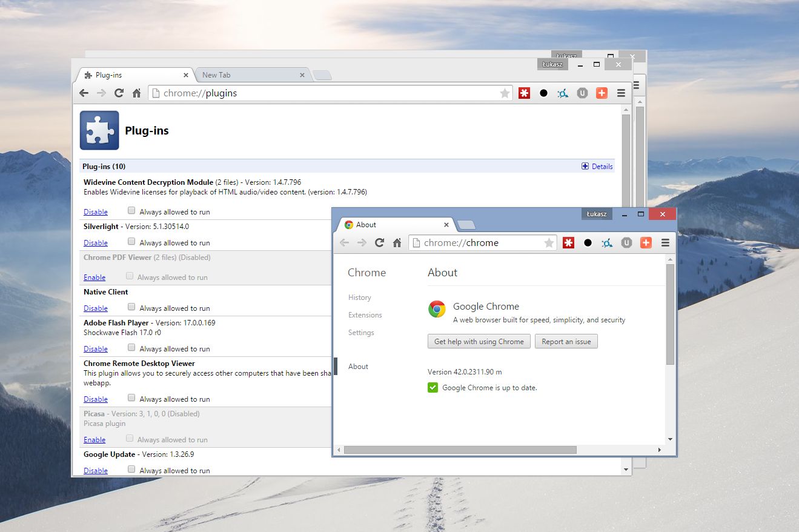Close the New Tab tab
Image resolution: width=799 pixels, height=532 pixels.
point(302,75)
